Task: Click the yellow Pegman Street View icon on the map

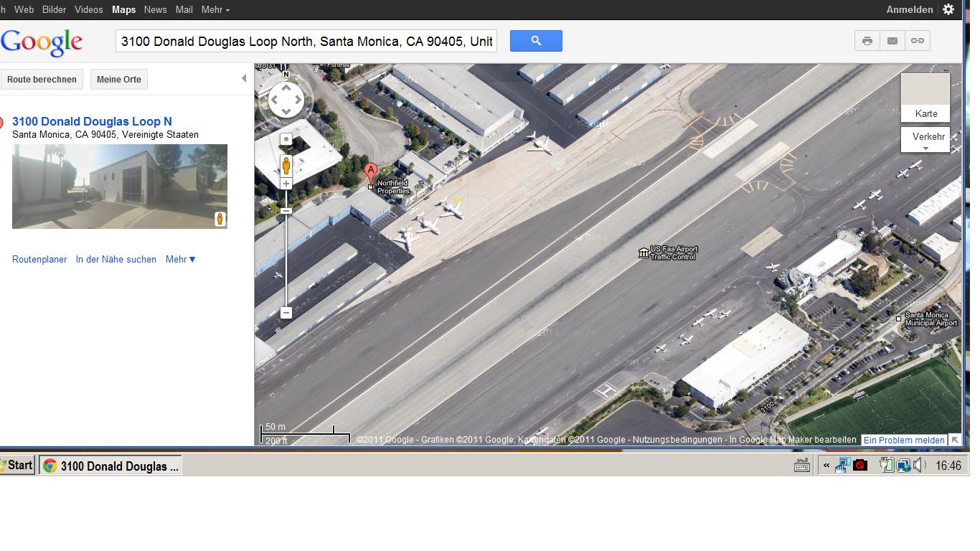Action: (x=286, y=165)
